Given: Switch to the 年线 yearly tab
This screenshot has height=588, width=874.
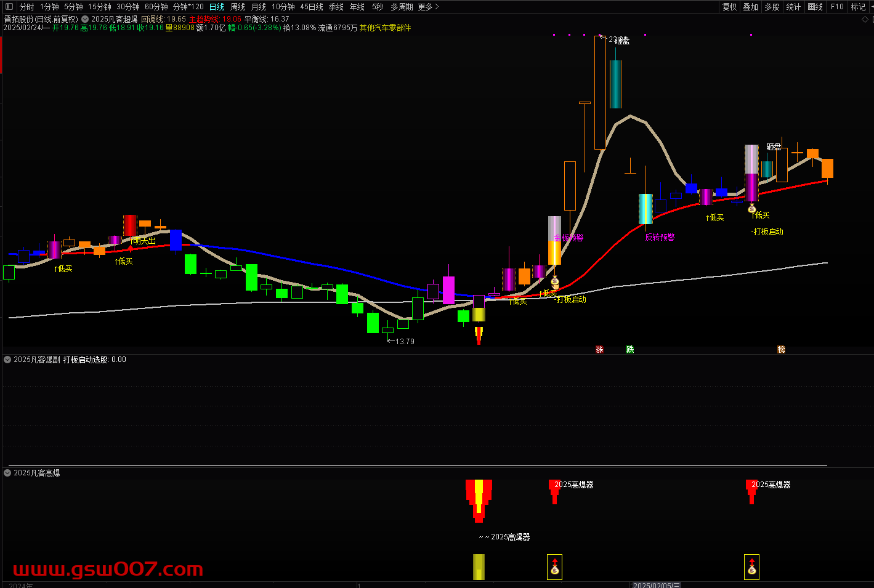Looking at the screenshot, I should (357, 7).
